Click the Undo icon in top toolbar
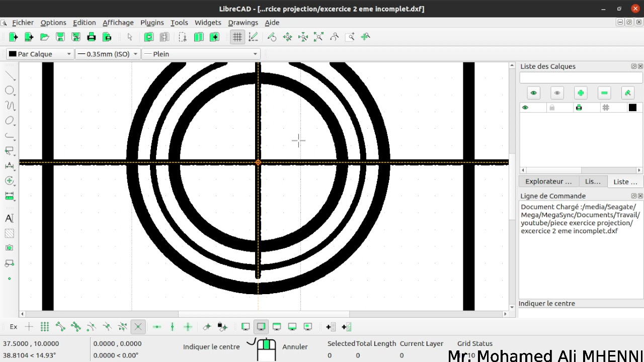This screenshot has width=644, height=362. pos(149,37)
